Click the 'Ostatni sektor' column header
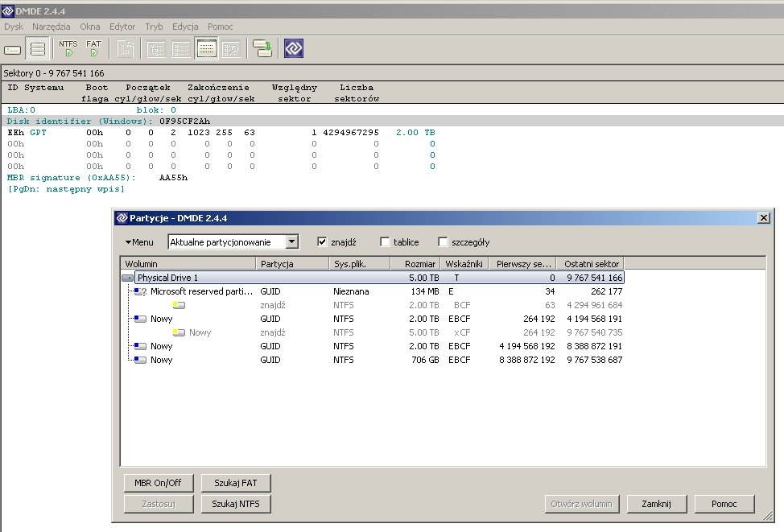 591,263
